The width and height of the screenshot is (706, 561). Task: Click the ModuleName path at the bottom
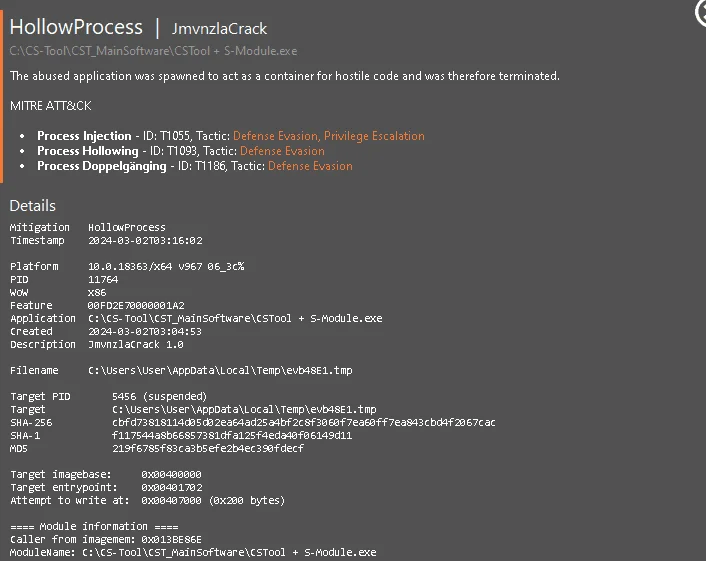click(x=229, y=552)
